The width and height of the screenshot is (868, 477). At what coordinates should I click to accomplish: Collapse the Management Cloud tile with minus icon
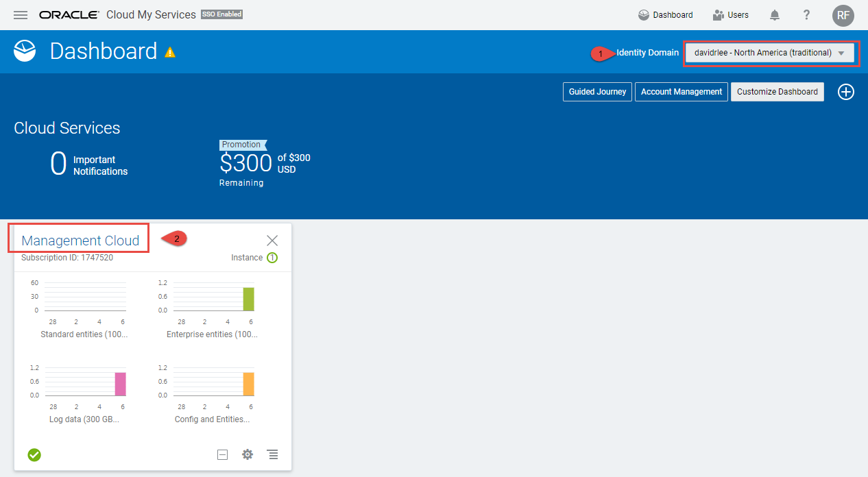[222, 454]
